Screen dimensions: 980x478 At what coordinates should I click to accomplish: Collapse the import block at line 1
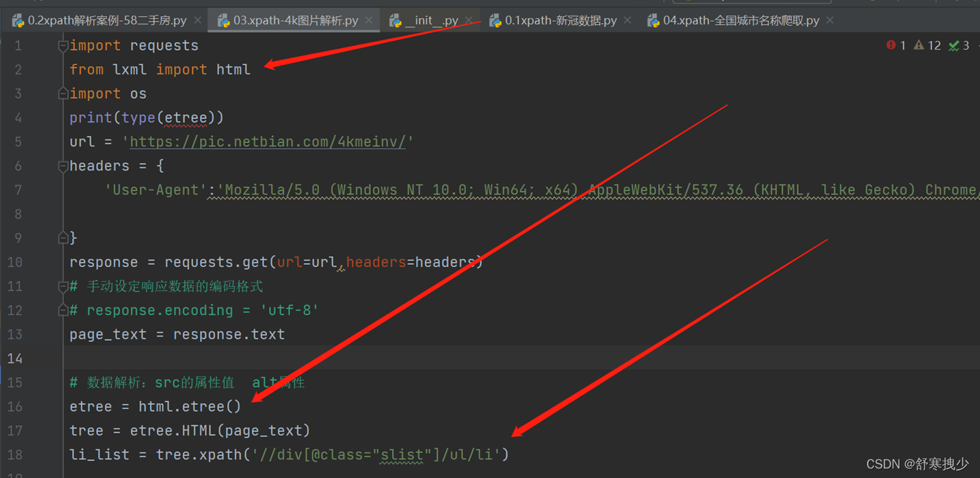[62, 45]
